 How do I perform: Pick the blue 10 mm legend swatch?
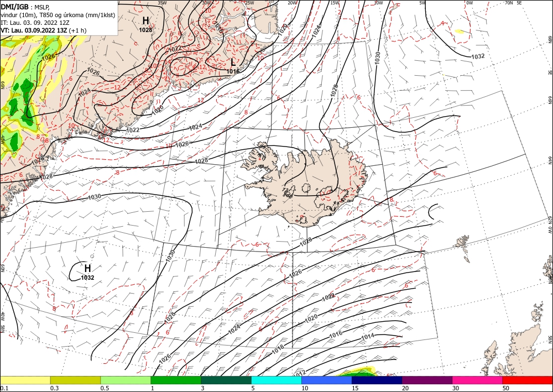(x=327, y=380)
